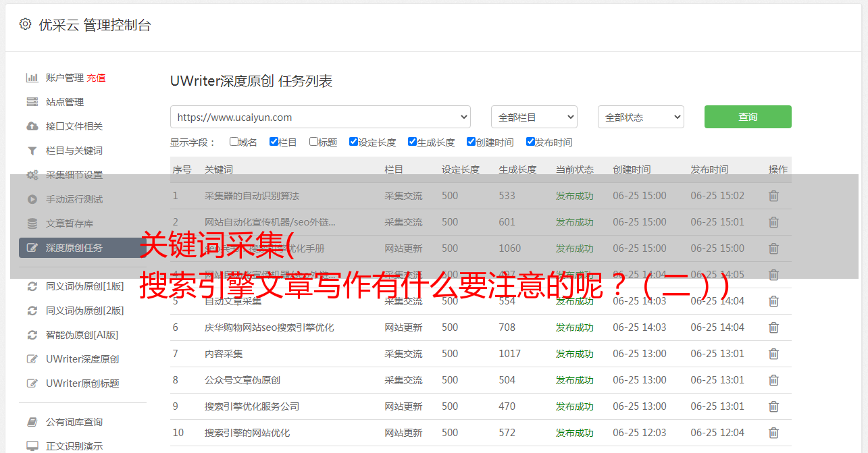The width and height of the screenshot is (868, 453).
Task: Open 接口文件相关 in the sidebar
Action: pyautogui.click(x=74, y=126)
